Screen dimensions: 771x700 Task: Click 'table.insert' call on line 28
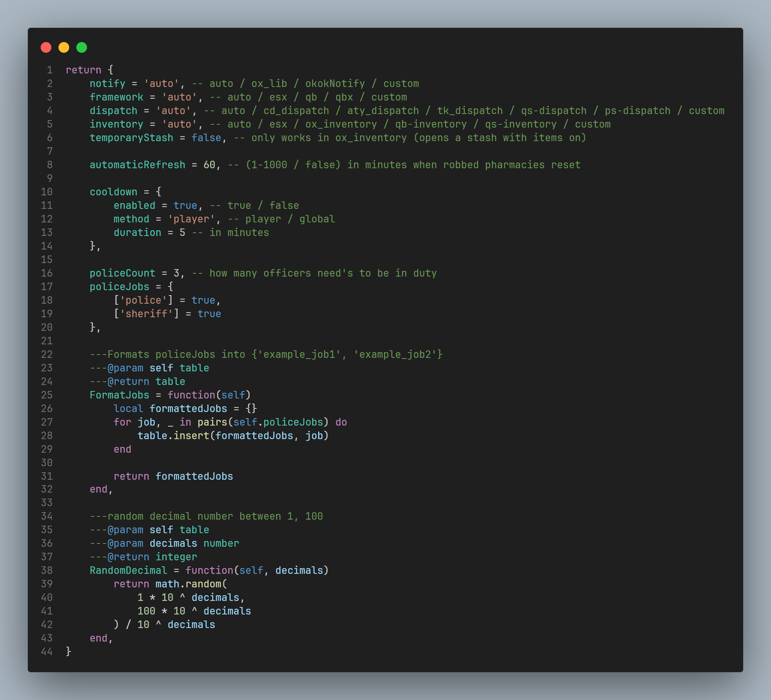(x=173, y=436)
